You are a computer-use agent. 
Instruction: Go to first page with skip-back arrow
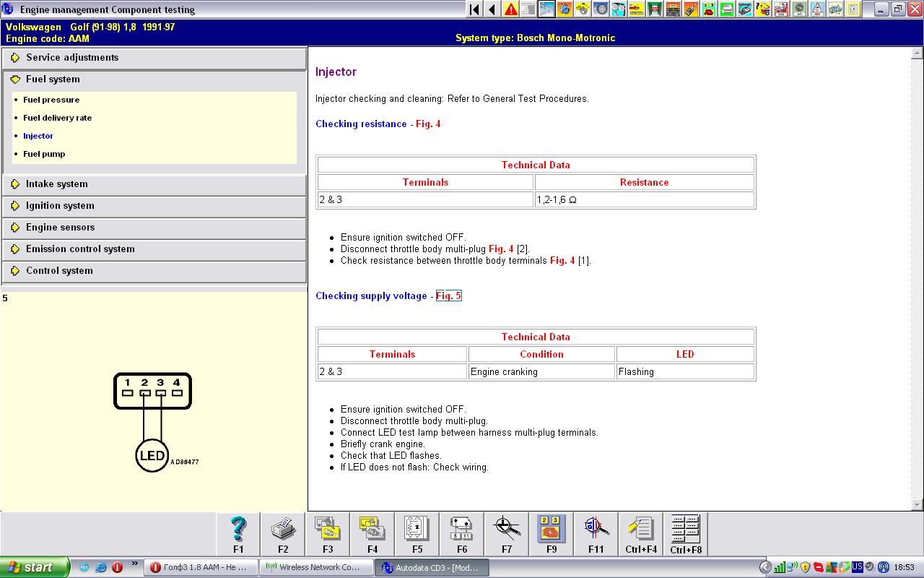[x=474, y=9]
